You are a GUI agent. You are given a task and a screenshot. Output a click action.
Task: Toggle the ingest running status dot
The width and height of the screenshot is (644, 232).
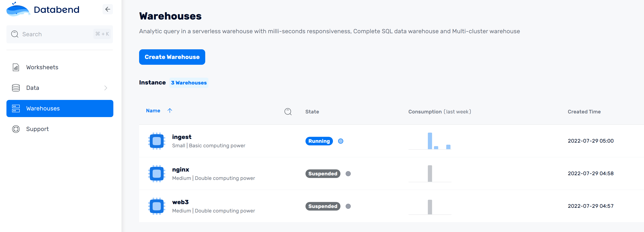point(340,141)
